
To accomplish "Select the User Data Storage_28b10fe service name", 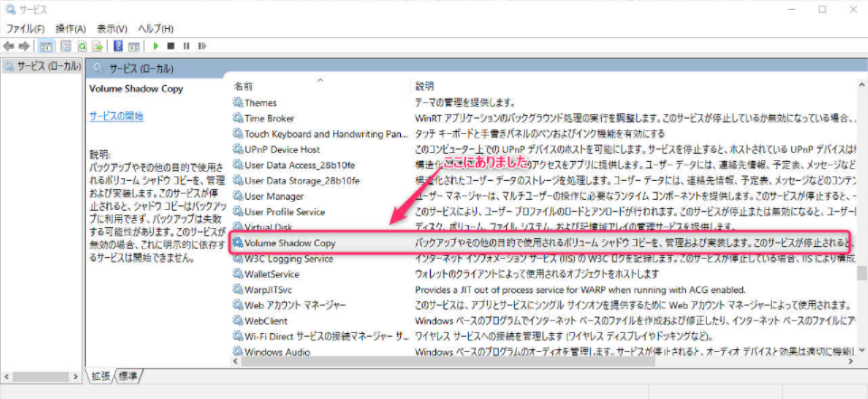I will click(x=302, y=180).
